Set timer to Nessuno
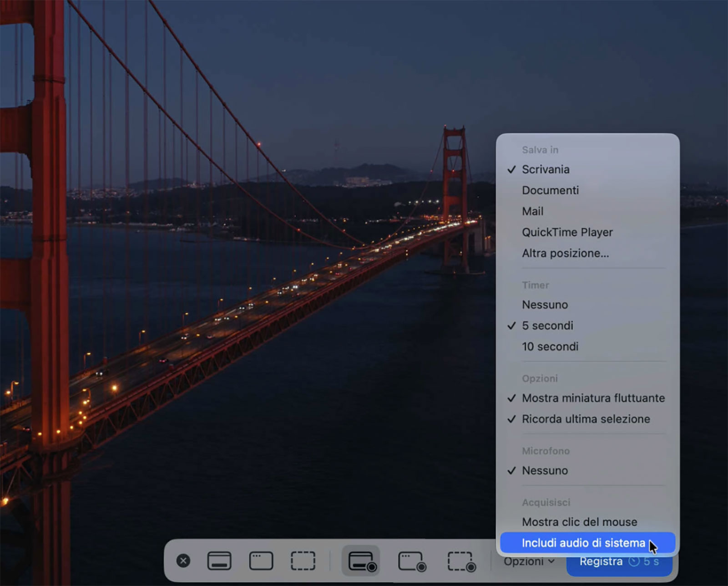The image size is (728, 586). point(587,305)
